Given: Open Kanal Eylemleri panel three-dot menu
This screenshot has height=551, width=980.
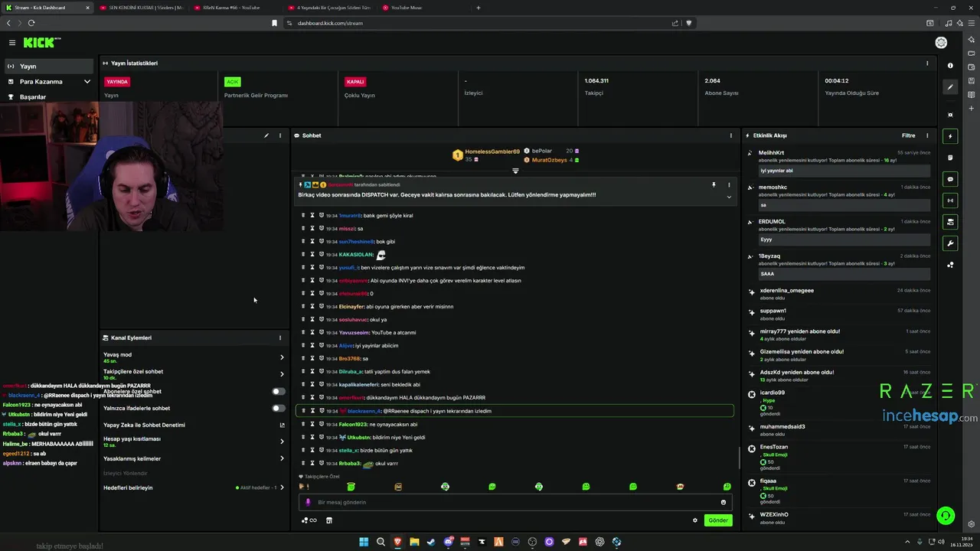Looking at the screenshot, I should (x=279, y=337).
